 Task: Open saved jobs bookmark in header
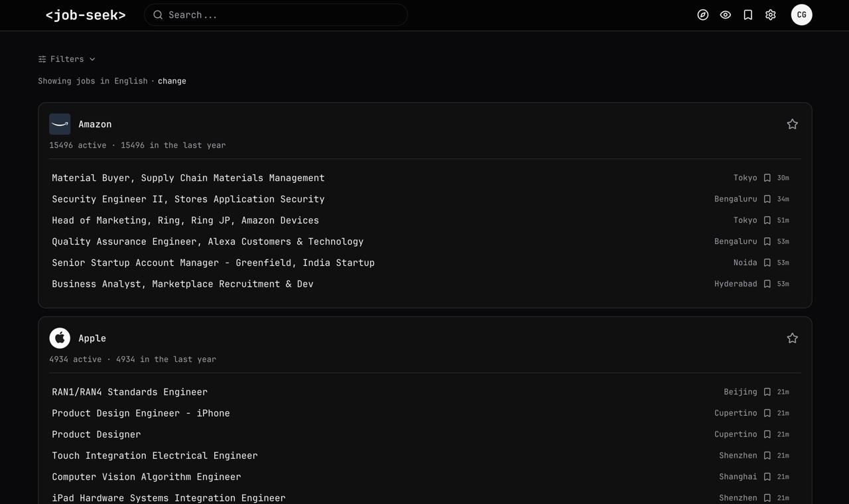click(748, 15)
